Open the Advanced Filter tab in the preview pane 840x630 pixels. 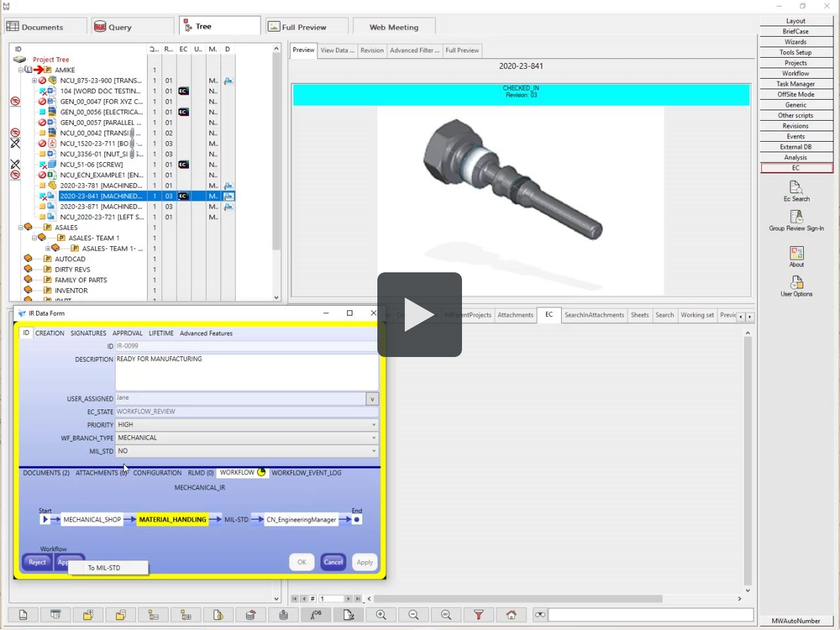tap(414, 50)
